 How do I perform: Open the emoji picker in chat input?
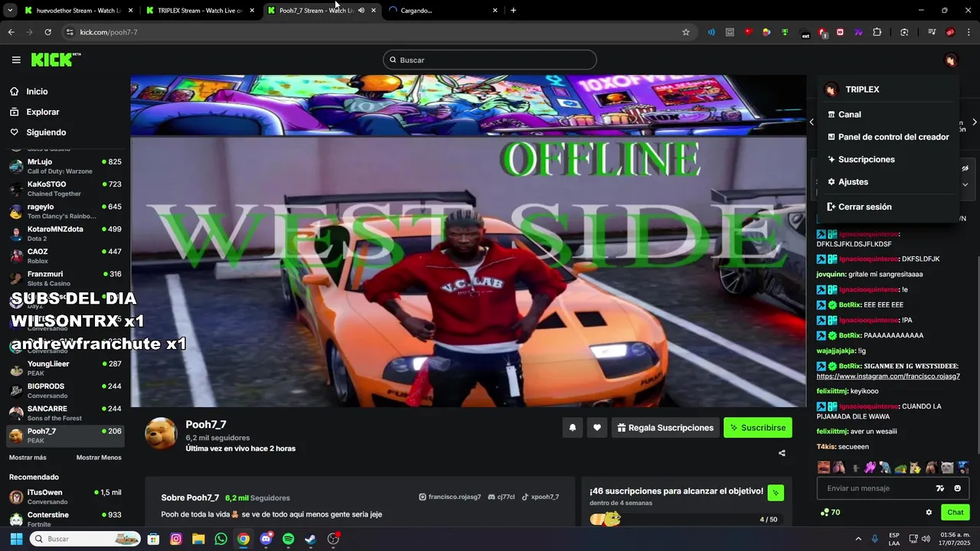[957, 488]
